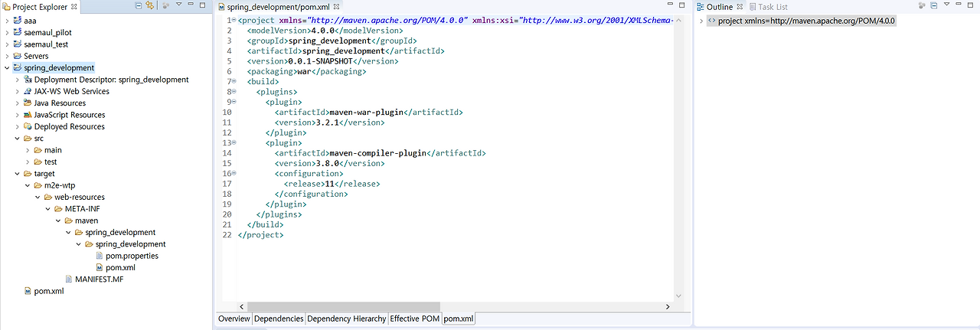
Task: Fold the configuration element at line 16
Action: coord(234,173)
